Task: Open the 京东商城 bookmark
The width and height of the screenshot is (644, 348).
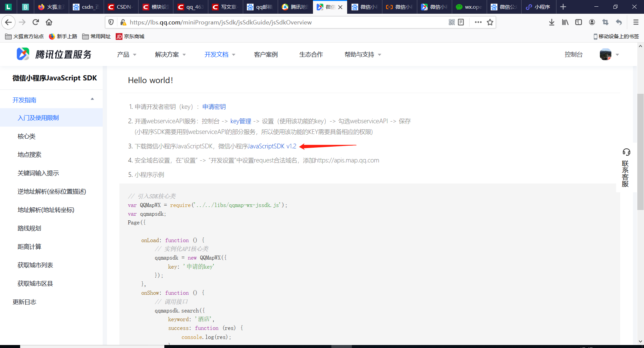Action: [130, 36]
